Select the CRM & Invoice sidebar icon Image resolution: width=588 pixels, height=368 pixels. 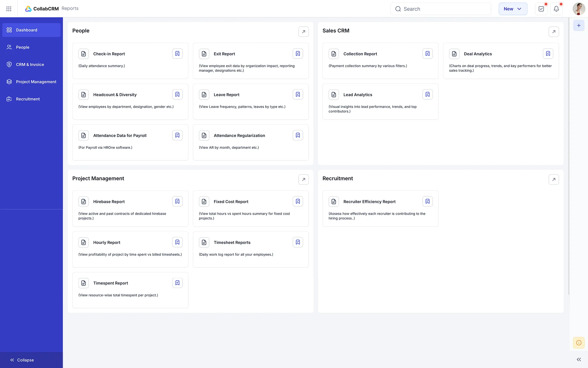pyautogui.click(x=9, y=64)
